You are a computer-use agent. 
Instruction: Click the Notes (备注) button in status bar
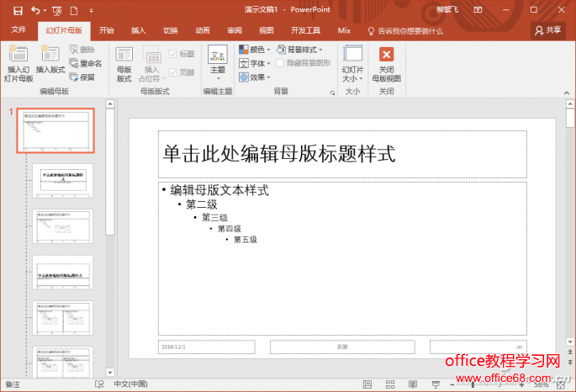click(x=13, y=384)
